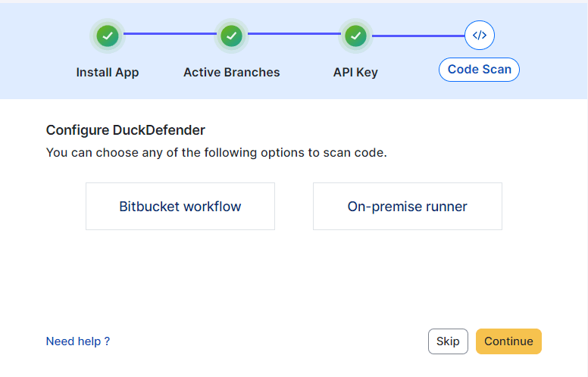Viewport: 588px width, 377px height.
Task: Click the scan code options description text
Action: pyautogui.click(x=217, y=153)
